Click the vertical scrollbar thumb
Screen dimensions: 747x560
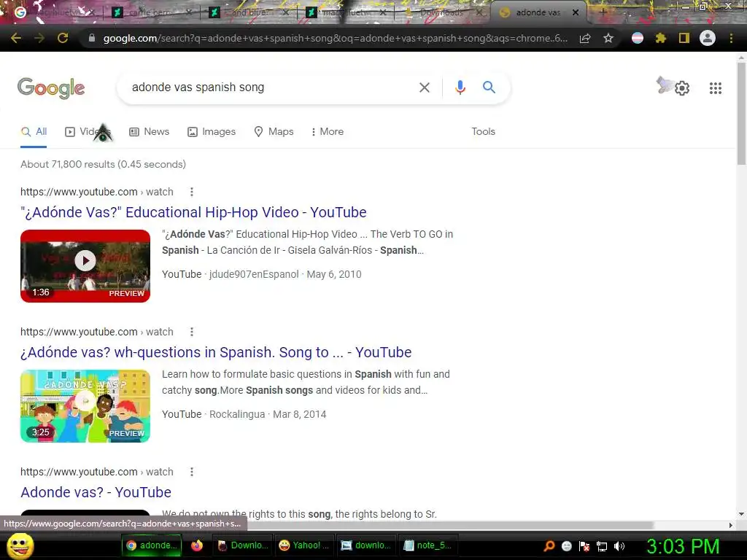[741, 113]
